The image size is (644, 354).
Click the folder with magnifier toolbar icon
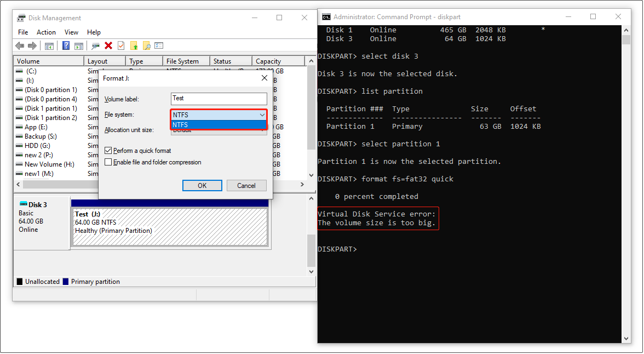(x=147, y=45)
